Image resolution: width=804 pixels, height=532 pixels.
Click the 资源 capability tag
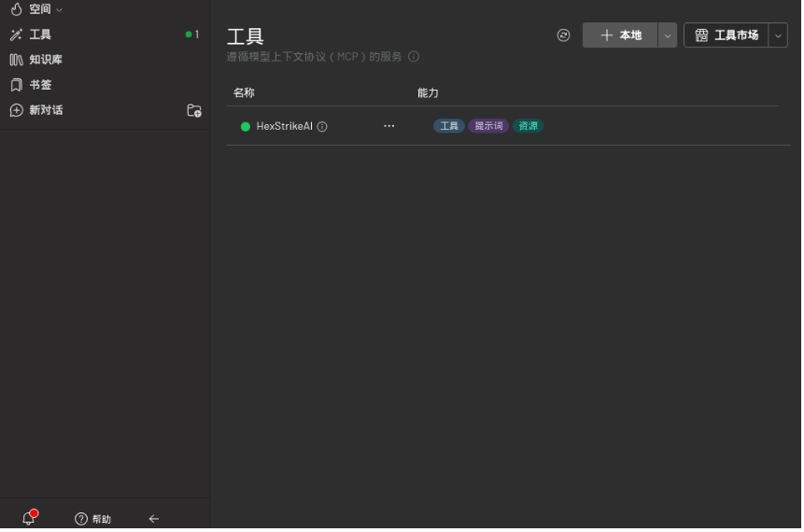(x=528, y=126)
